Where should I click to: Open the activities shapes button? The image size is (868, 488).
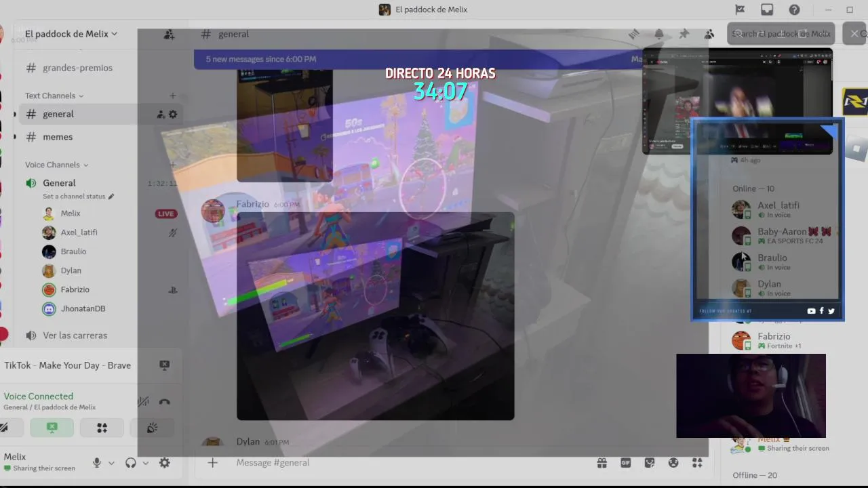(x=102, y=428)
